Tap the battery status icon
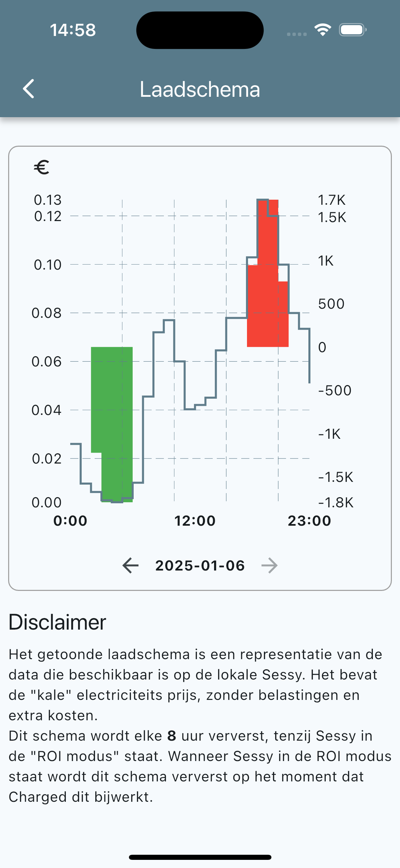Image resolution: width=400 pixels, height=868 pixels. [353, 30]
